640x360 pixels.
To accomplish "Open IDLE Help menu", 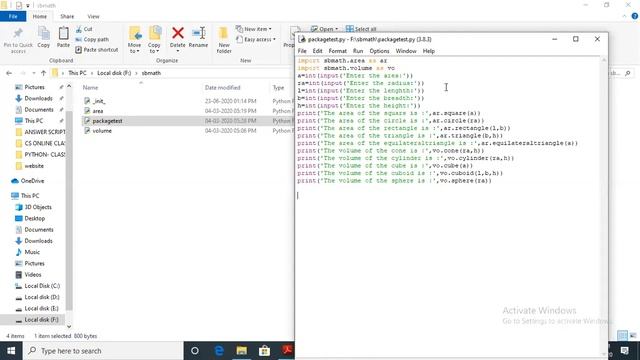I will [x=429, y=51].
